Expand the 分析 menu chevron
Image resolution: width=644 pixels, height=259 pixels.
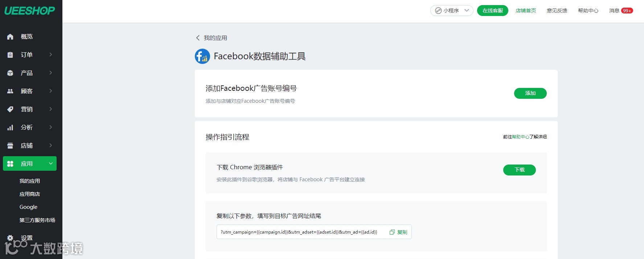click(51, 127)
